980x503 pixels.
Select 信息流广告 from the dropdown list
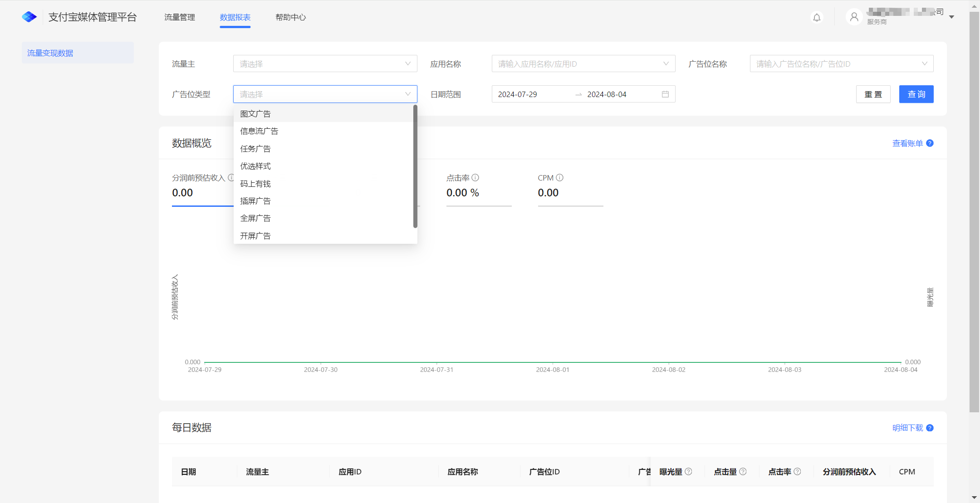pos(259,131)
